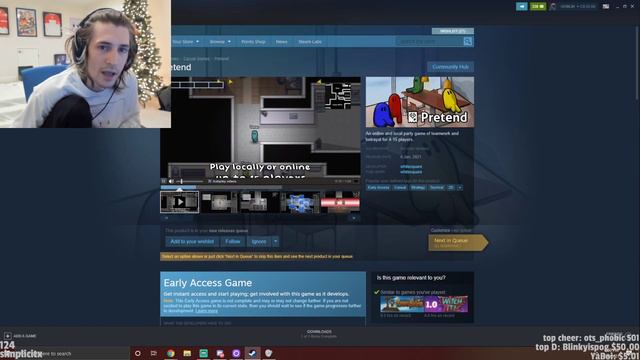
Task: Select the Survival tag
Action: [x=437, y=188]
